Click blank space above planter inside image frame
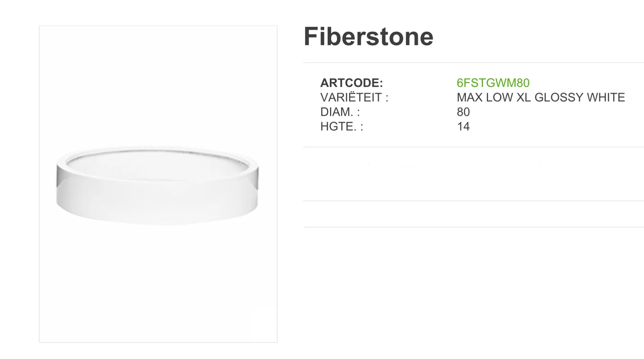This screenshot has width=644, height=359. [x=158, y=86]
